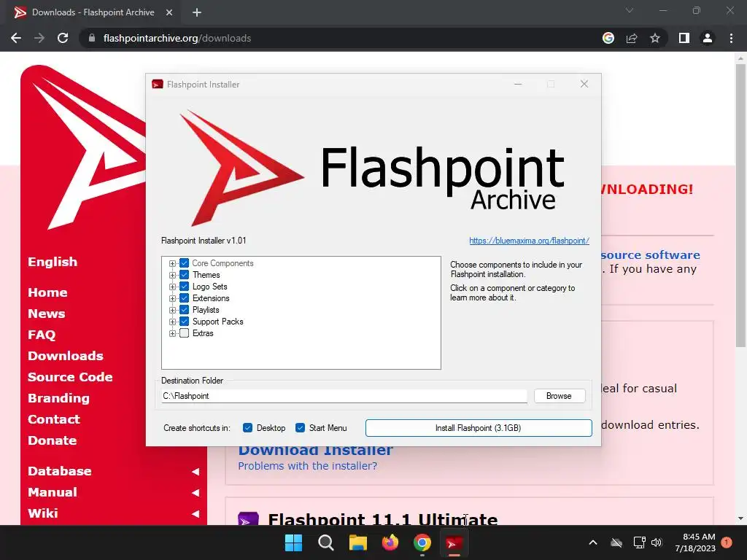Uncheck the Support Packs checkbox
Screen dimensions: 747x560
click(185, 322)
